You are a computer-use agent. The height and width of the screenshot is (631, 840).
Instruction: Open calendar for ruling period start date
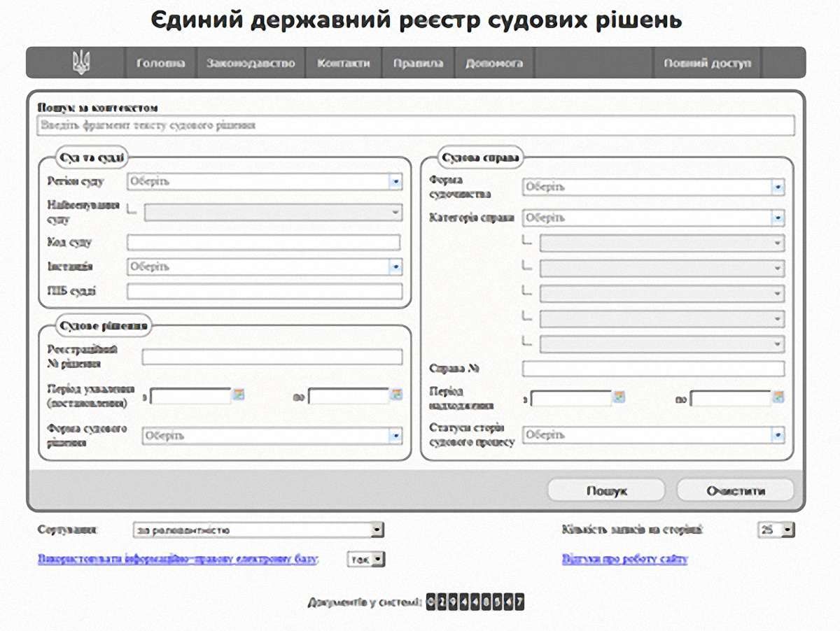tap(239, 395)
